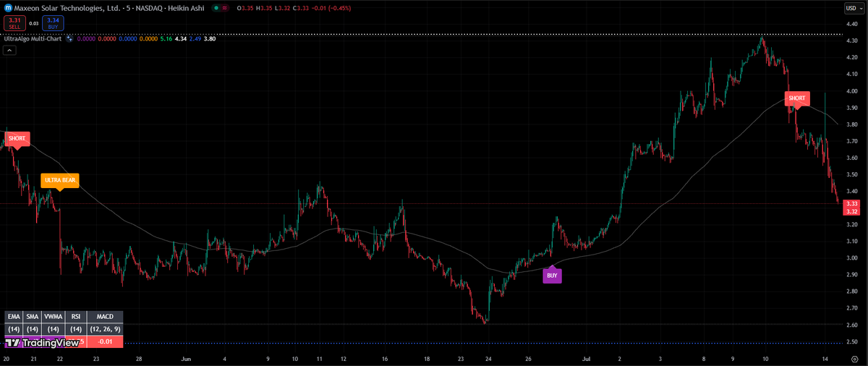Screen dimensions: 868x366
Task: Click the MACD (12, 26, 9) parameters cell
Action: (x=105, y=329)
